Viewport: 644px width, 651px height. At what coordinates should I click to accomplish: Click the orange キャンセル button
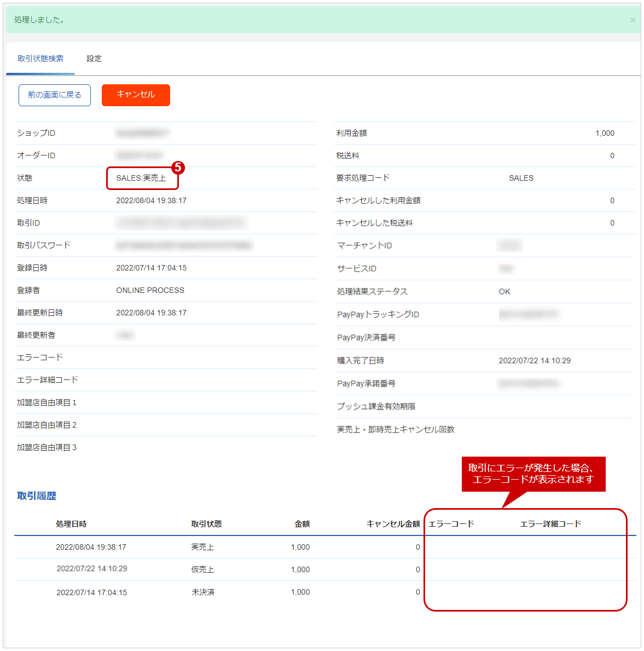(x=136, y=95)
